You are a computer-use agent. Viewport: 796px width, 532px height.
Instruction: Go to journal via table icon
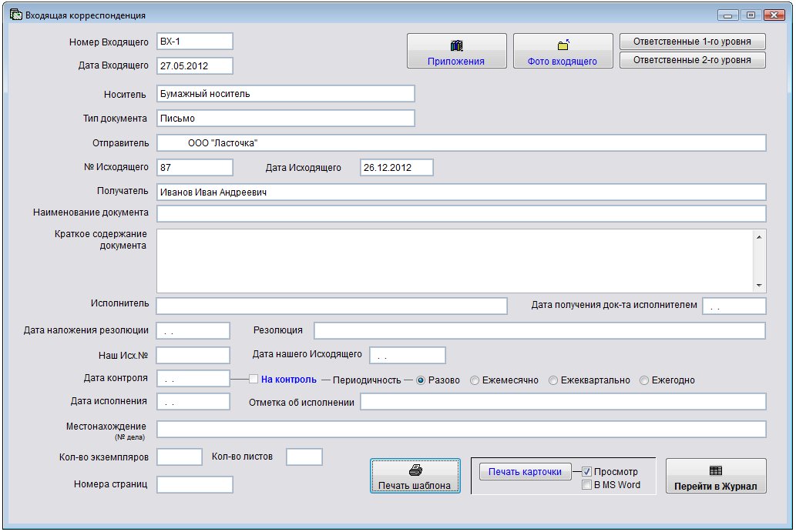point(715,477)
